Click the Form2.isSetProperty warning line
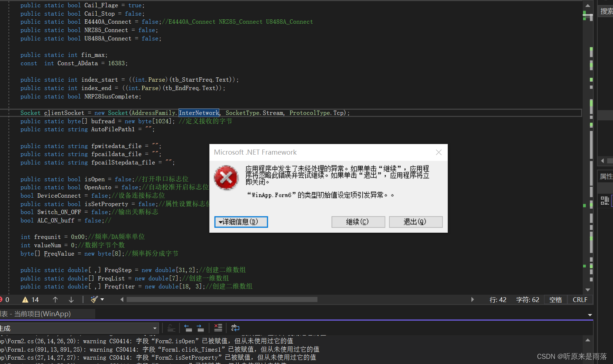 coord(158,357)
